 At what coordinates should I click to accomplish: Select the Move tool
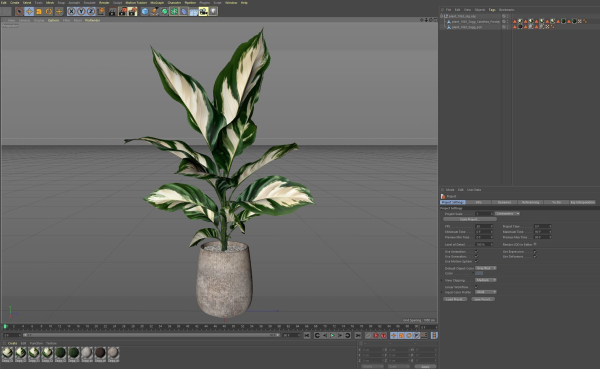click(29, 11)
